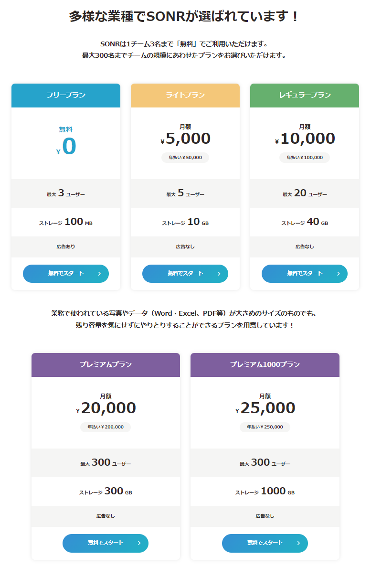Screen dimensions: 371x588
Task: Click the chevron arrow on the ライトプラン start button
Action: point(219,274)
